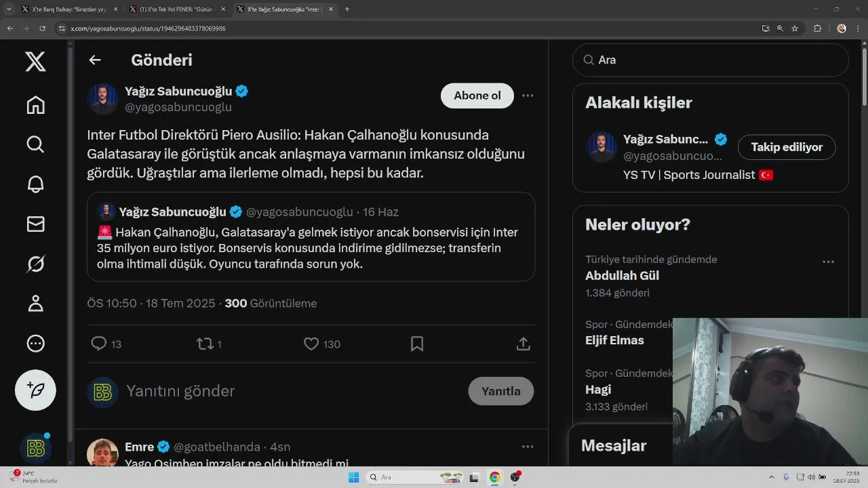This screenshot has width=868, height=488.
Task: Click the reply icon with 13 replies
Action: coord(99,344)
